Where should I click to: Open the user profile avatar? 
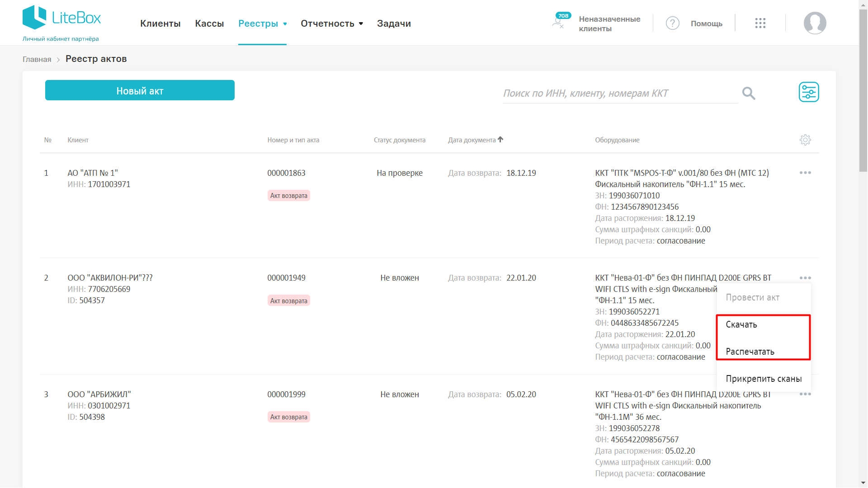click(815, 23)
